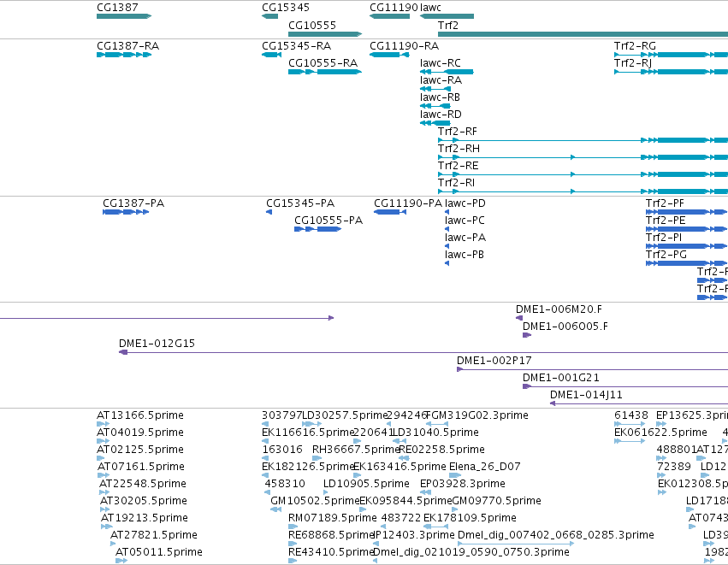Image resolution: width=728 pixels, height=565 pixels.
Task: Click the DME1-006M20.F clone label
Action: (559, 309)
